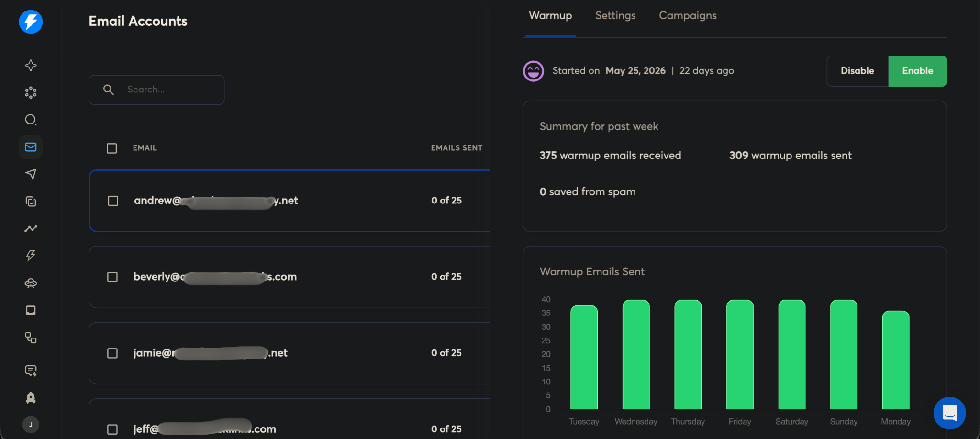The width and height of the screenshot is (980, 439).
Task: Open the copy documents sidebar icon
Action: 31,202
